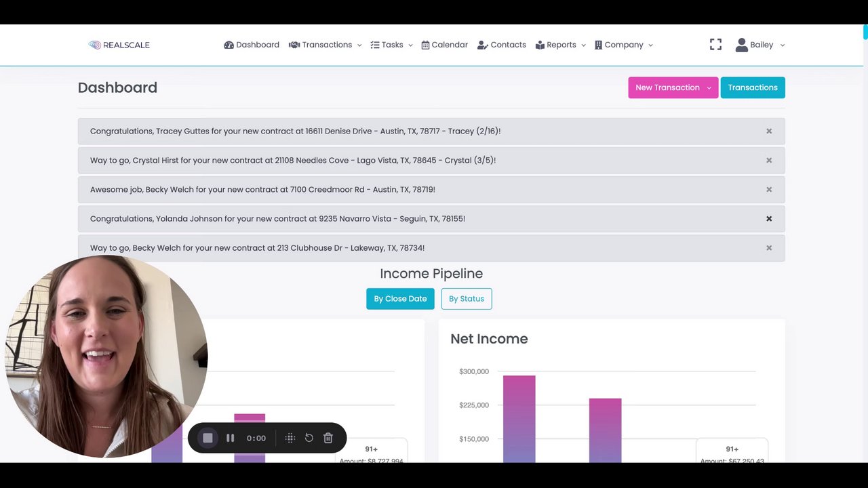Click the Net Income 91+ tooltip label

[732, 449]
